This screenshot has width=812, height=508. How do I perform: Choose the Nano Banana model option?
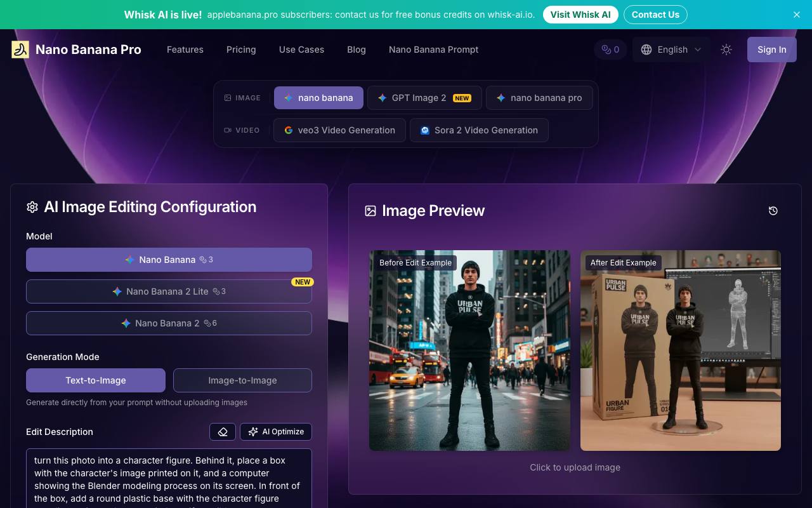pos(169,260)
